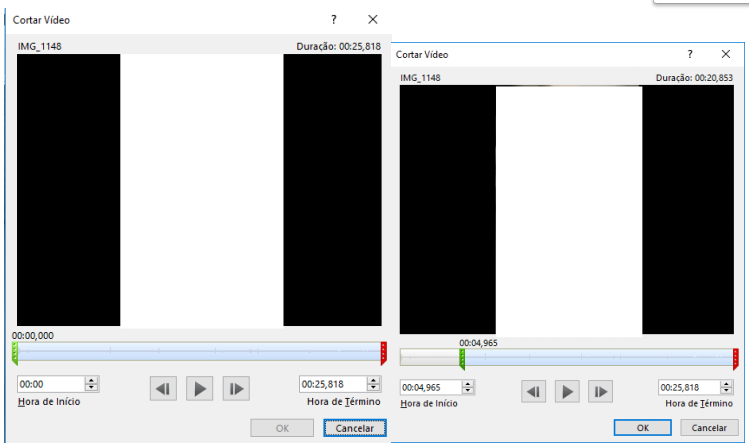Step to next frame in the 00:25,818 duration dialog
The height and width of the screenshot is (447, 749).
(235, 389)
